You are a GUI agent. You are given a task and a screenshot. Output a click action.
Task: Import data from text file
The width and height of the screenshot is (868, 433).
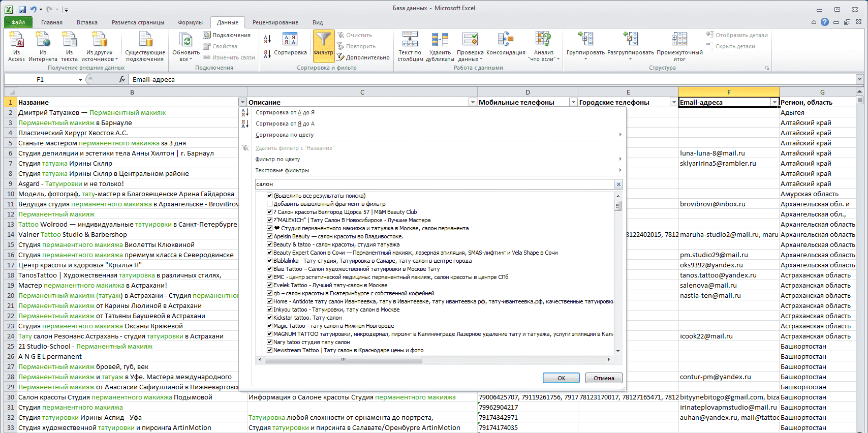(69, 46)
